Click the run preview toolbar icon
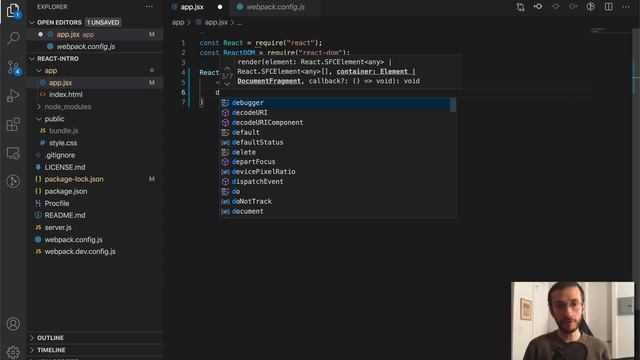Viewport: 640px width, 360px height. click(x=591, y=7)
